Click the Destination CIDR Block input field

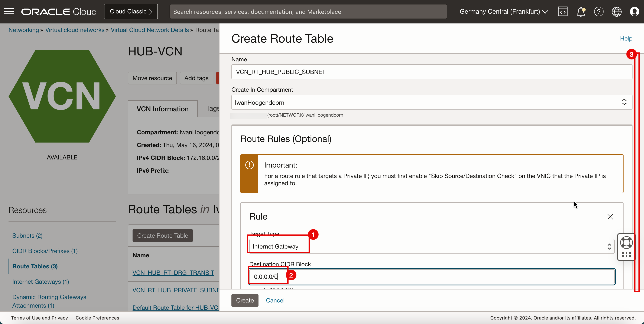point(431,276)
